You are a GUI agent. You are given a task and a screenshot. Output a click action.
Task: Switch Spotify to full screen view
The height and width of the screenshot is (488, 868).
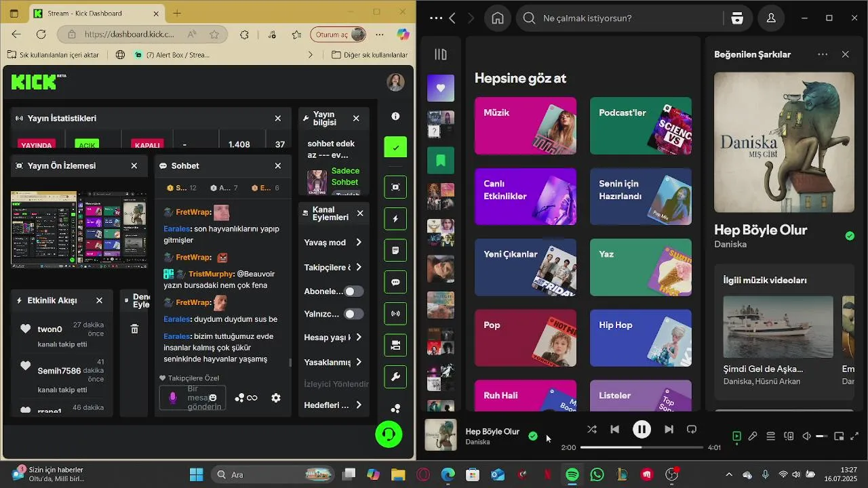tap(854, 436)
